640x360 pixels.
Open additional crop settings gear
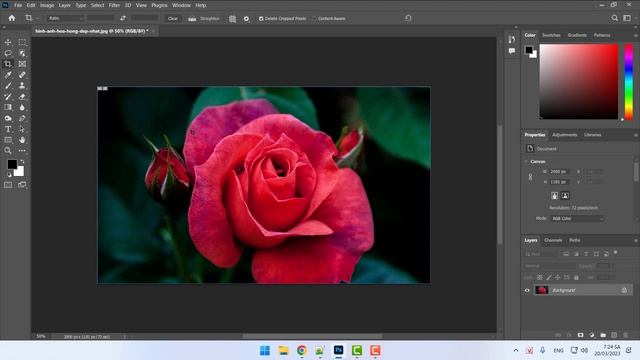[246, 19]
